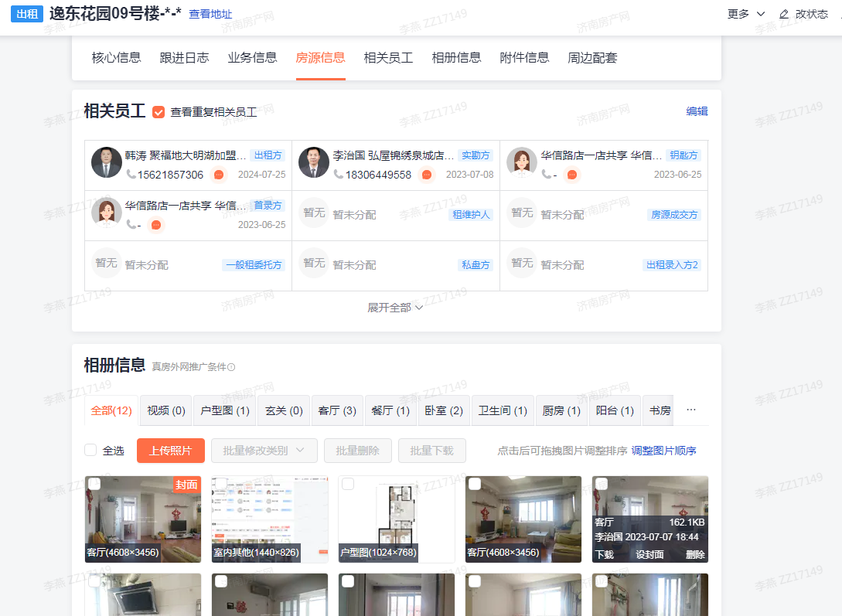Screen dimensions: 842x616
Task: Select checkbox on the second 客厅(4608×3456) photo
Action: coord(475,484)
